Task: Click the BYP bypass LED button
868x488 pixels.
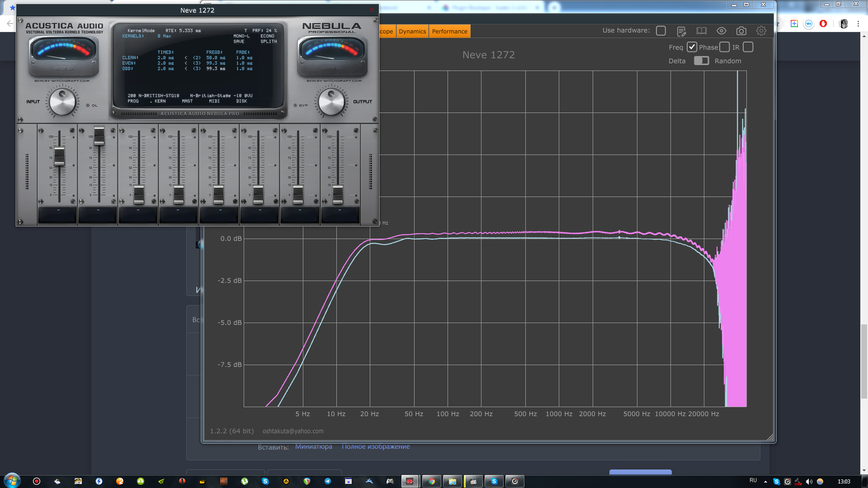Action: 295,105
